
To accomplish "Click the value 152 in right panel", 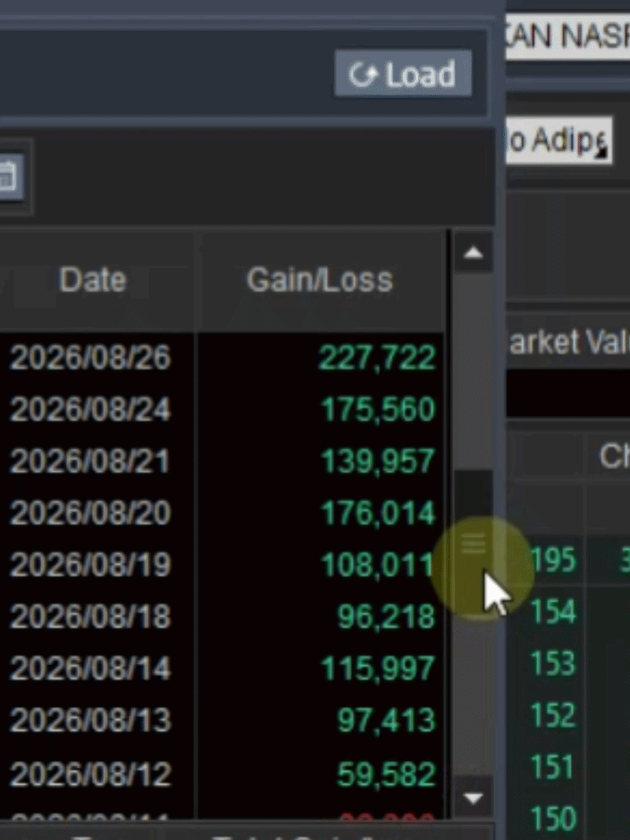I will click(x=554, y=715).
